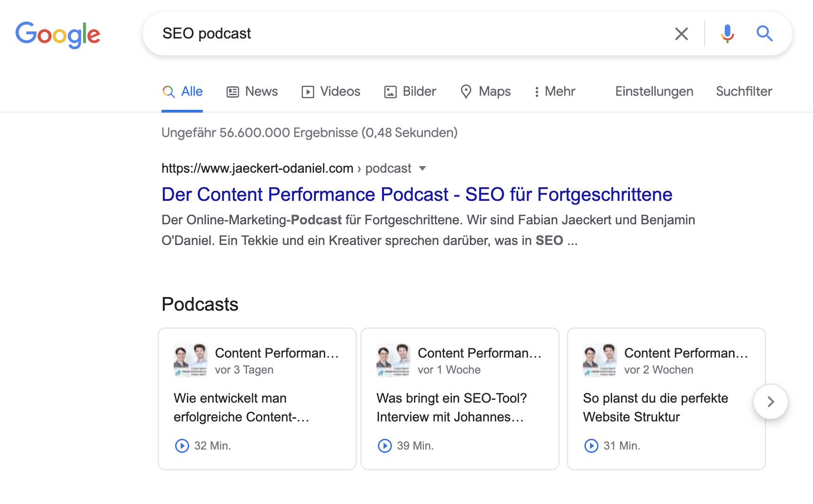
Task: Click the thumbnail of the 'vor 1 Woche' podcast
Action: point(393,360)
